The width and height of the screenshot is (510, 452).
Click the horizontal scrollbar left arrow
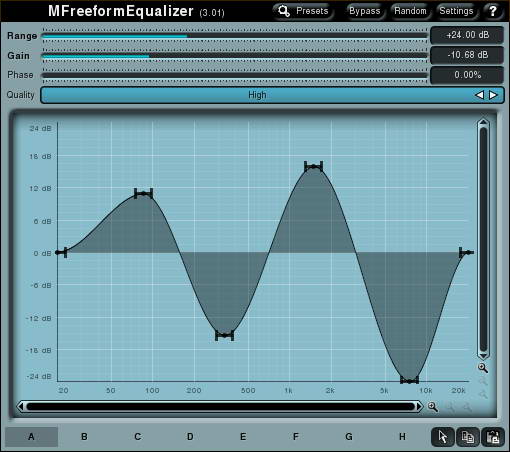21,406
